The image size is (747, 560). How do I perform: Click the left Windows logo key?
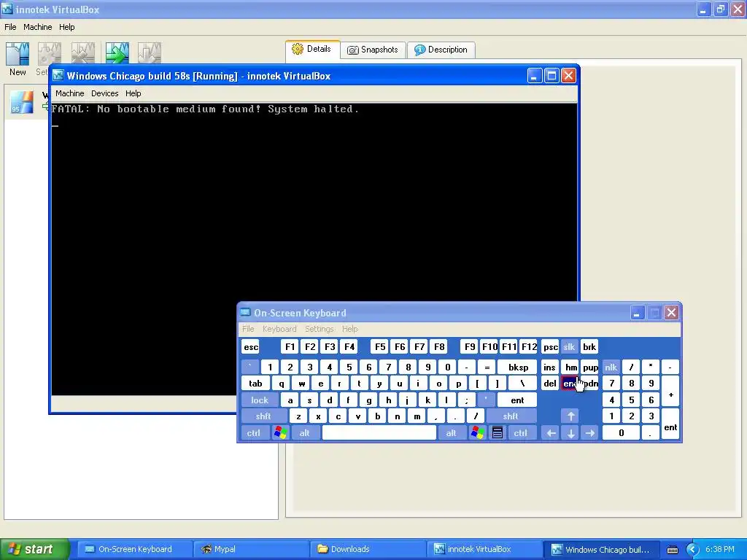281,433
